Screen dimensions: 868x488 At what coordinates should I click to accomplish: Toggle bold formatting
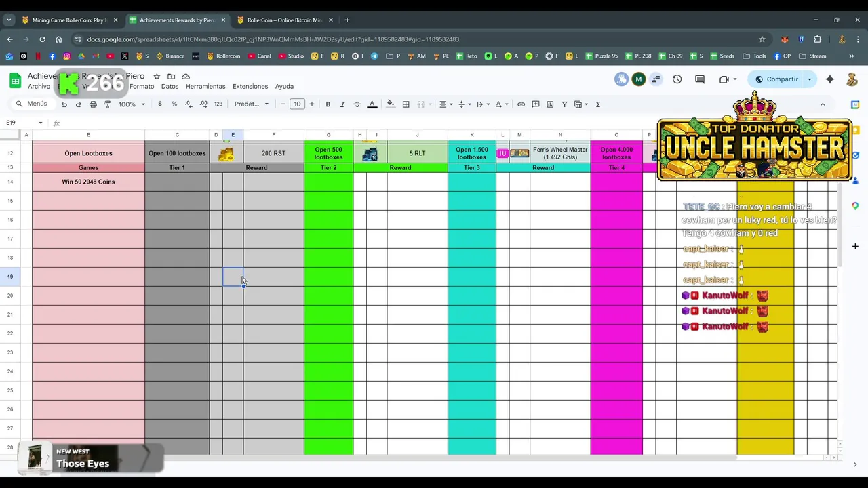pyautogui.click(x=328, y=104)
